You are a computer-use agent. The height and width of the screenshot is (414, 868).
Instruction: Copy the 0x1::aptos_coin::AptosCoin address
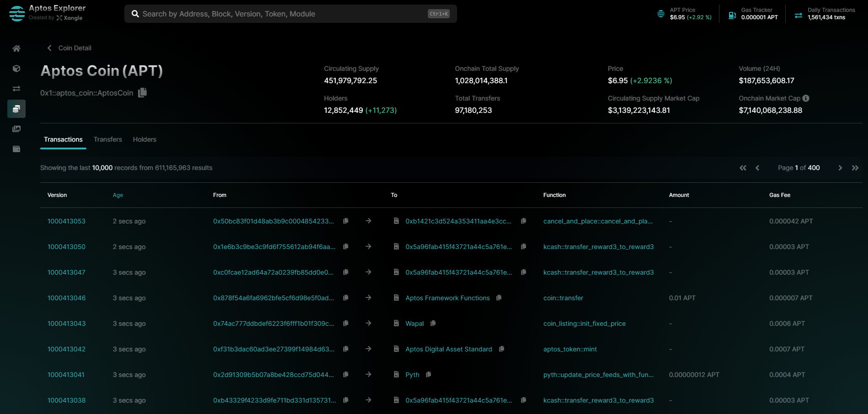coord(143,92)
